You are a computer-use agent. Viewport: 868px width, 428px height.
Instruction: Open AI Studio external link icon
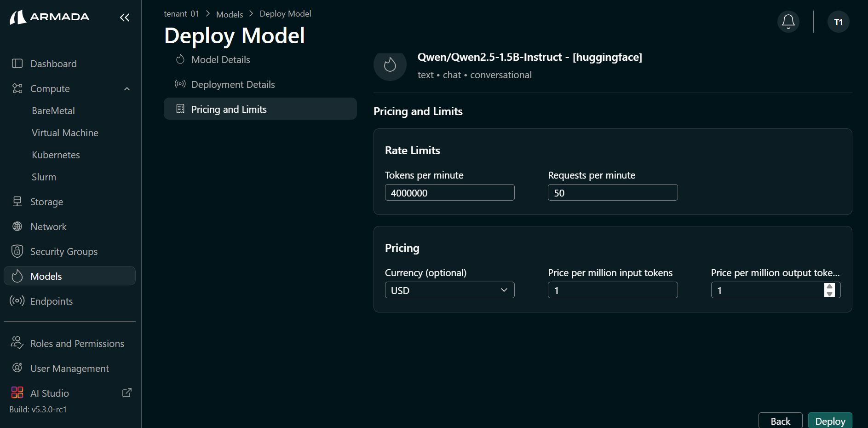[x=127, y=393]
